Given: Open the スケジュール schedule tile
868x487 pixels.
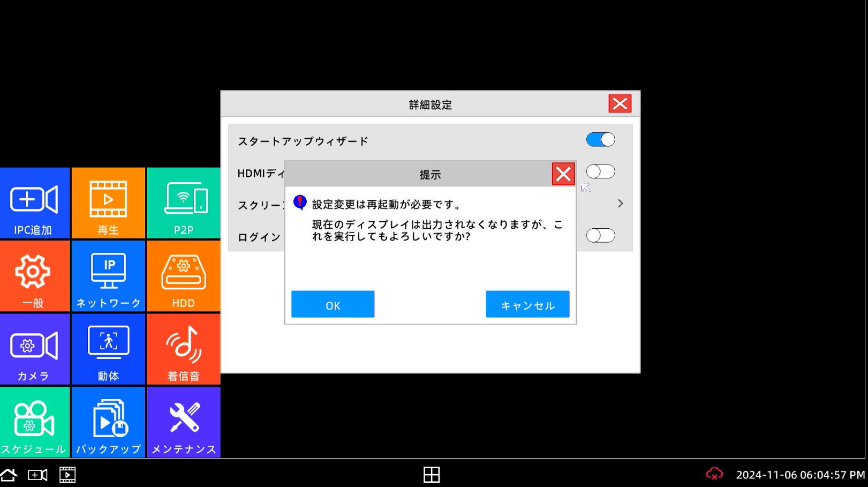Looking at the screenshot, I should tap(34, 423).
